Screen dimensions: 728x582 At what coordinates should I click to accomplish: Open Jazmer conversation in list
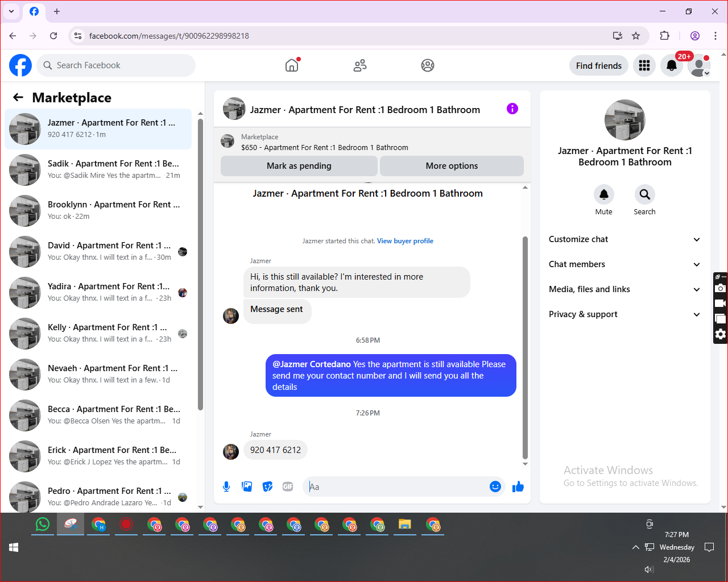[98, 129]
